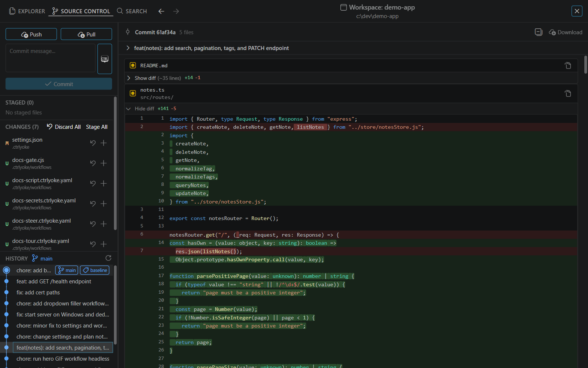Discard changes to docs-script.ctrlyoke.yaml

click(x=93, y=183)
